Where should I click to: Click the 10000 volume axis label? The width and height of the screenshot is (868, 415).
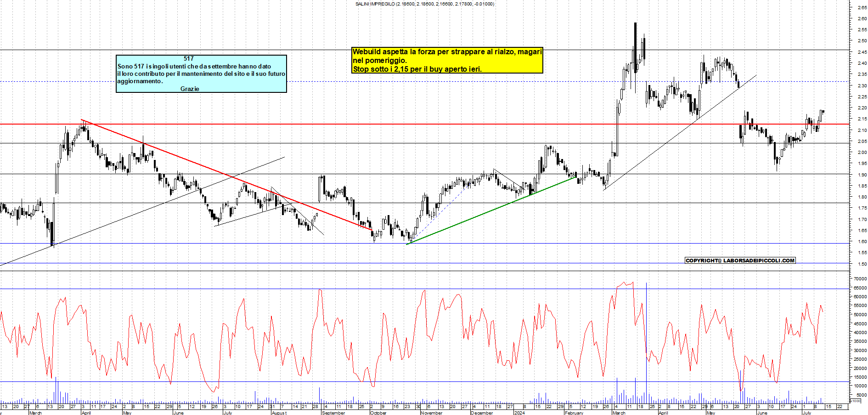pos(860,387)
